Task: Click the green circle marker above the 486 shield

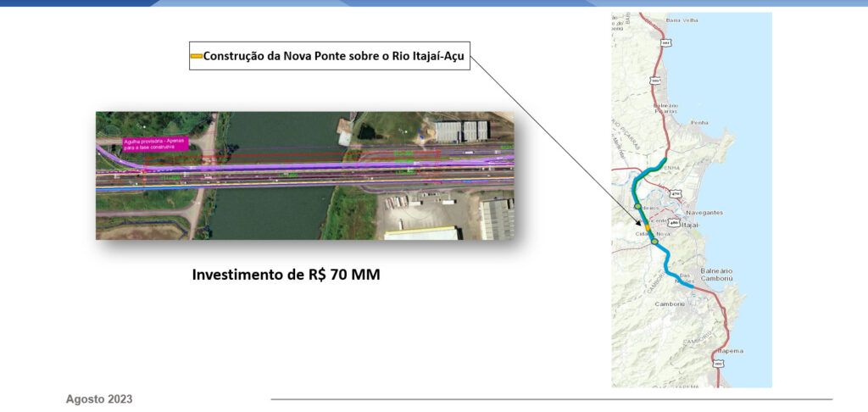Action: (638, 207)
